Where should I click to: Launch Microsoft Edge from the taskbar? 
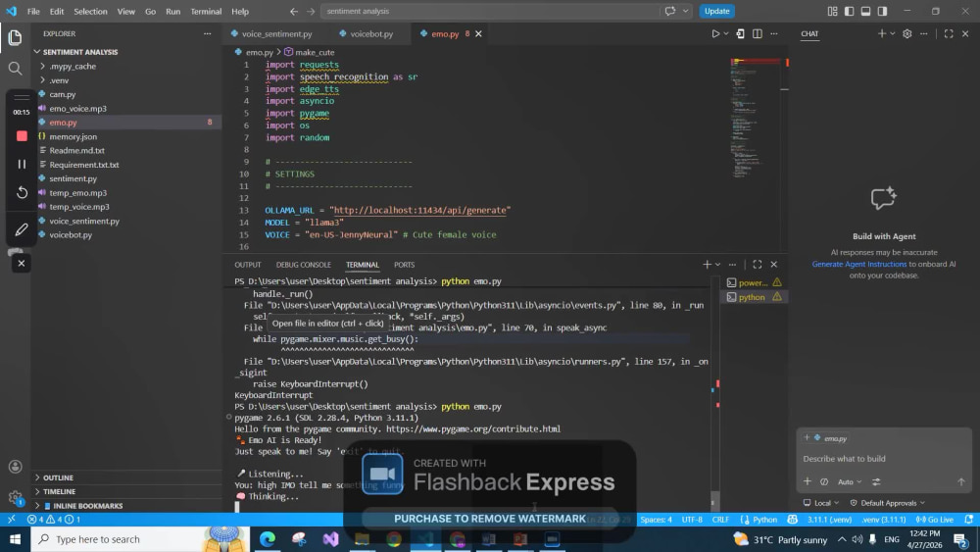point(268,539)
